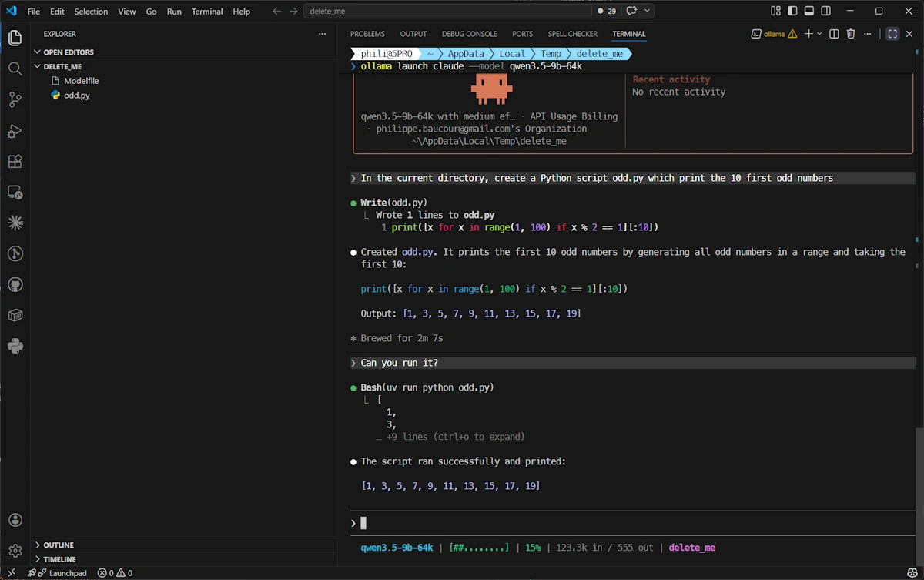Open Customize Layout icon
924x580 pixels.
(x=775, y=12)
